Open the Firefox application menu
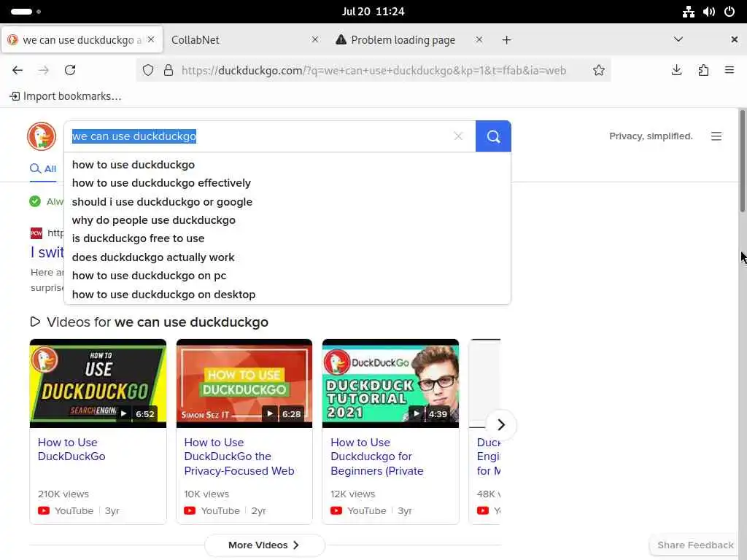This screenshot has width=747, height=560. tap(729, 70)
